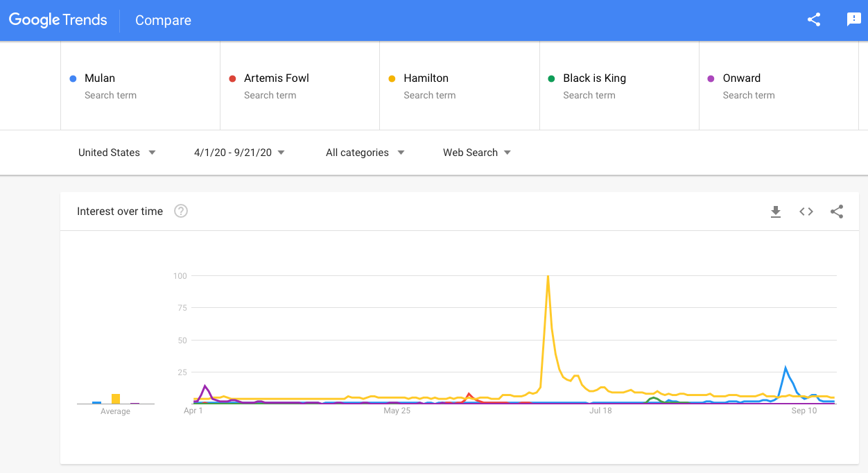Screen dimensions: 868x473
Task: Click the Average label under the bars
Action: [x=115, y=411]
